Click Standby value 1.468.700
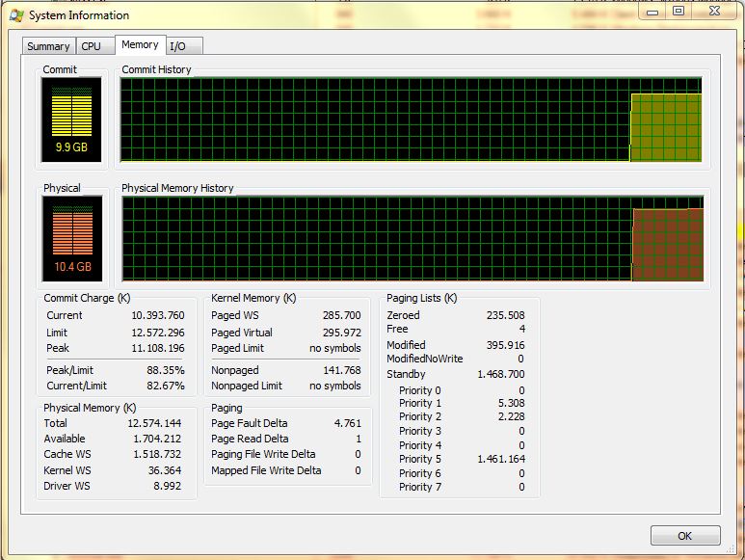 coord(501,374)
